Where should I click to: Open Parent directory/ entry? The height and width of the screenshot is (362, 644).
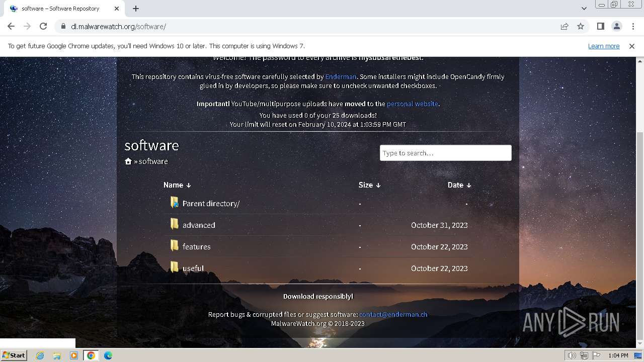[211, 204]
